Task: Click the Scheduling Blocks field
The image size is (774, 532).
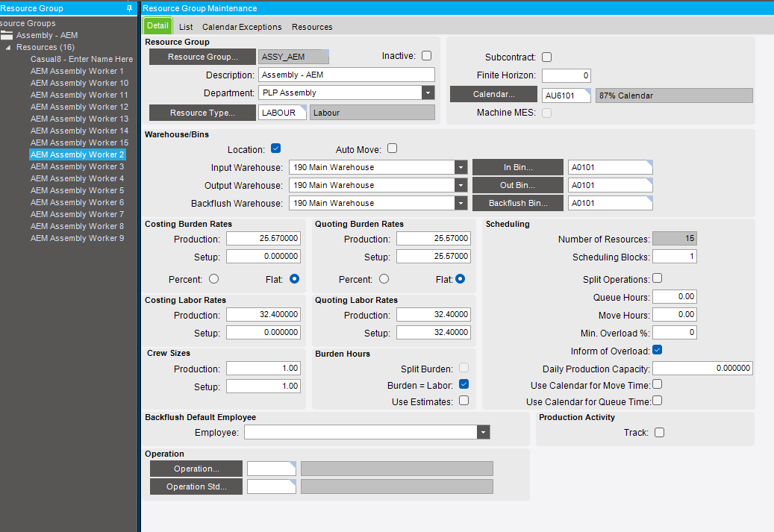Action: [675, 257]
